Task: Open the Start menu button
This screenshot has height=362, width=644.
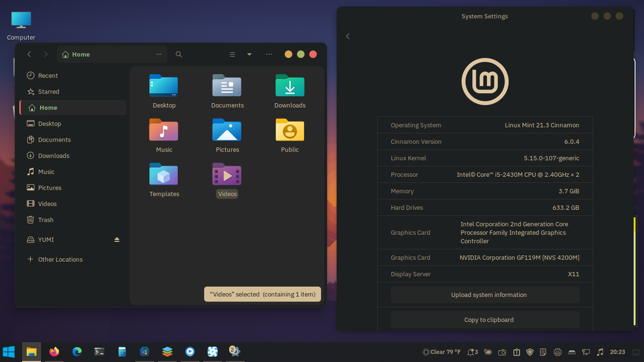Action: tap(9, 352)
